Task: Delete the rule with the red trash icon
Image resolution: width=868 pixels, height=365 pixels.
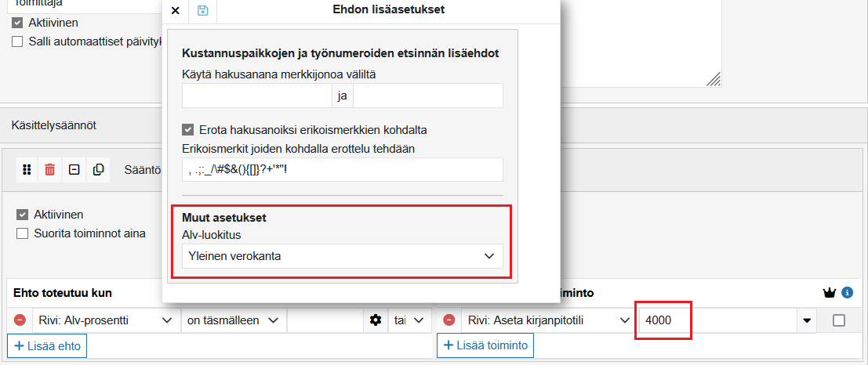Action: 49,169
